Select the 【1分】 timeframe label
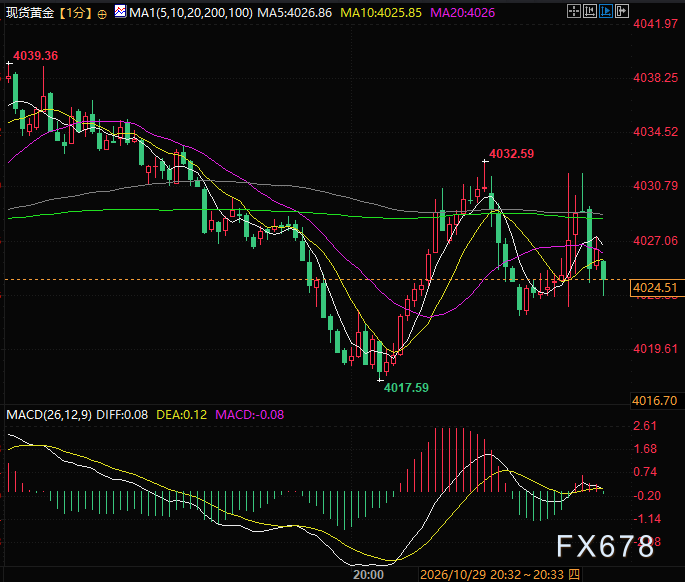The image size is (685, 582). click(76, 13)
